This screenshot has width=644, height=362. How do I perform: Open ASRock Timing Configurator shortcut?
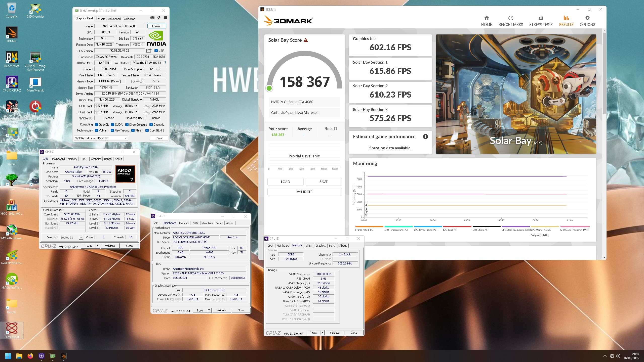35,61
